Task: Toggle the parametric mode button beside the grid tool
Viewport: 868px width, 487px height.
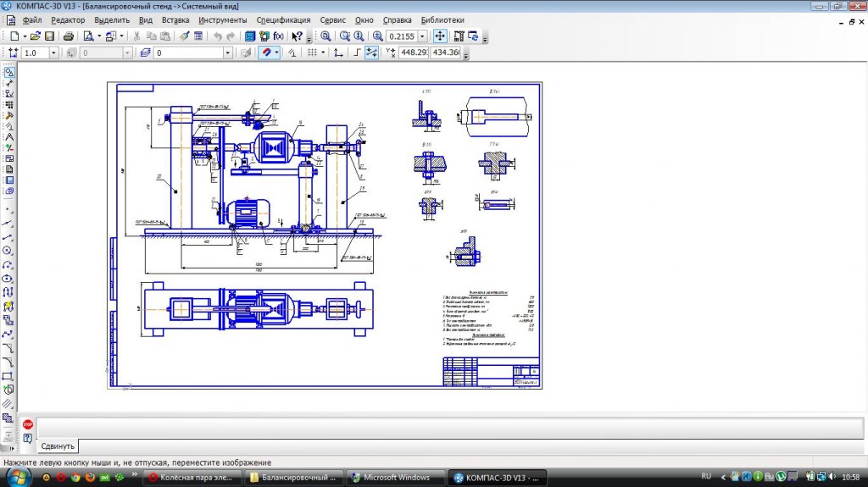Action: click(292, 53)
